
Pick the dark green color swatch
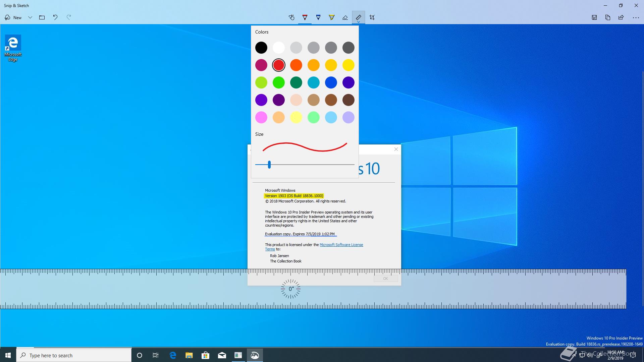[x=296, y=82]
